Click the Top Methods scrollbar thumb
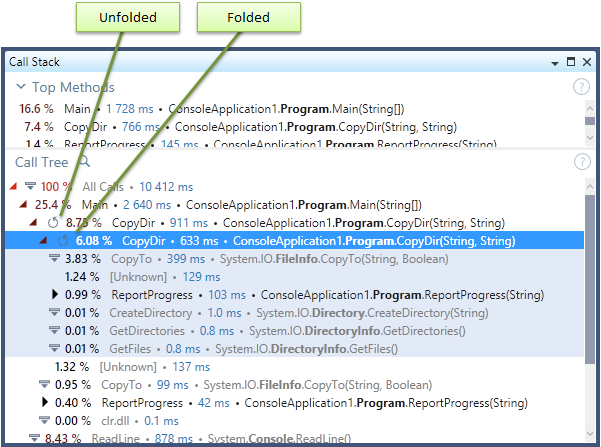Viewport: 601px width, 447px height. point(590,121)
